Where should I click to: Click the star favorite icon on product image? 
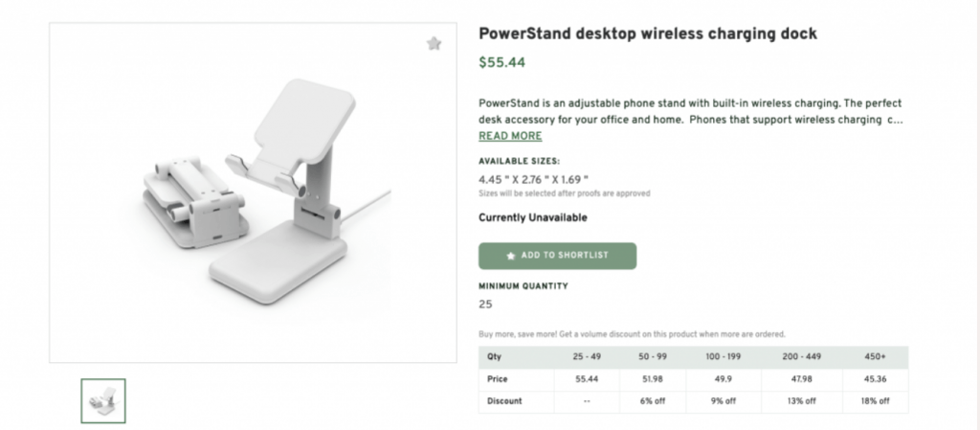434,43
